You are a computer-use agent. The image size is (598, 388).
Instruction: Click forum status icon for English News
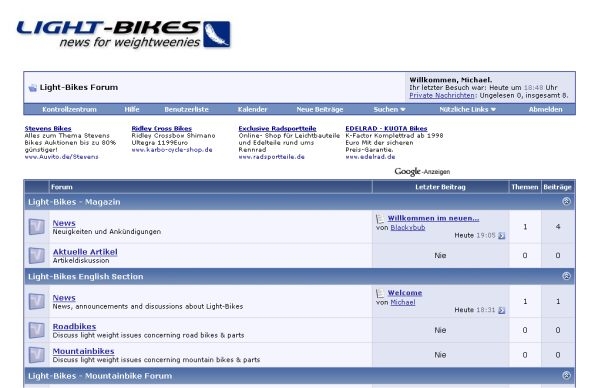pos(37,301)
